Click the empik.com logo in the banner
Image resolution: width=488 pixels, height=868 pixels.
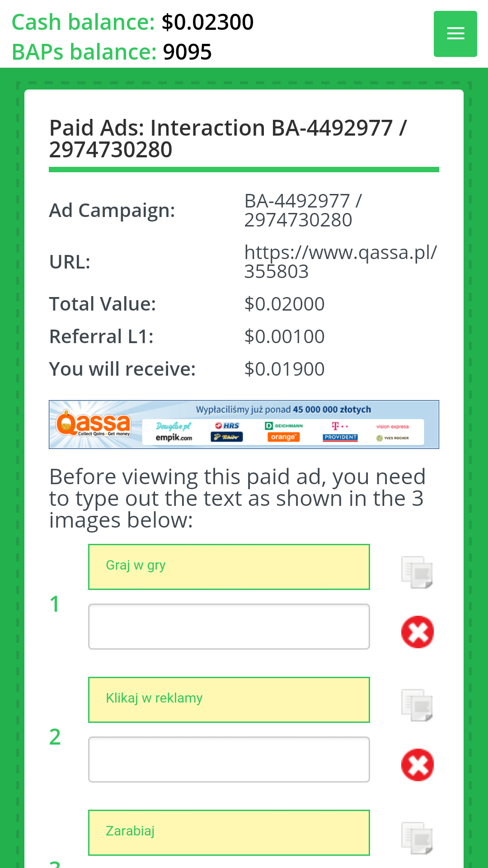174,438
